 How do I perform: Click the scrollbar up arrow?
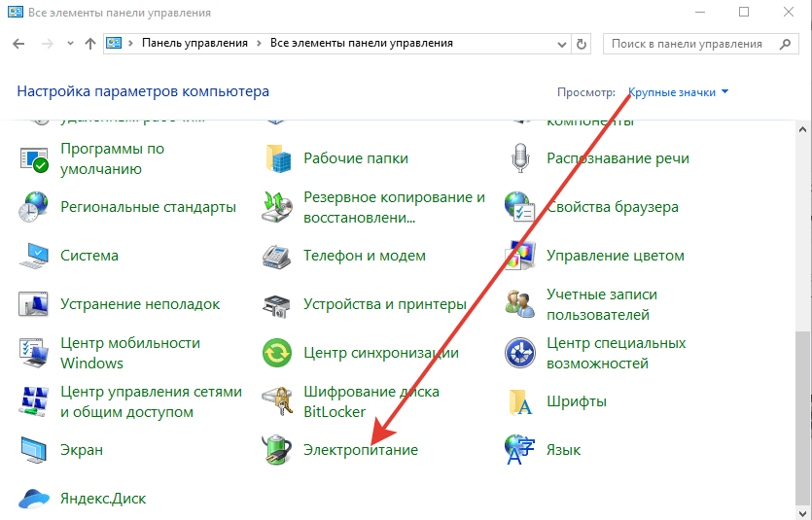point(803,129)
